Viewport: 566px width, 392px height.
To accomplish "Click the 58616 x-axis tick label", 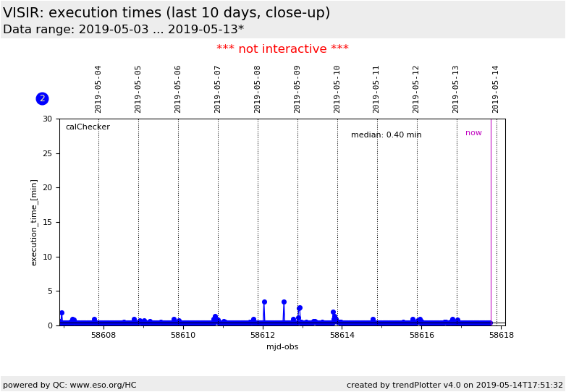I will [x=422, y=336].
